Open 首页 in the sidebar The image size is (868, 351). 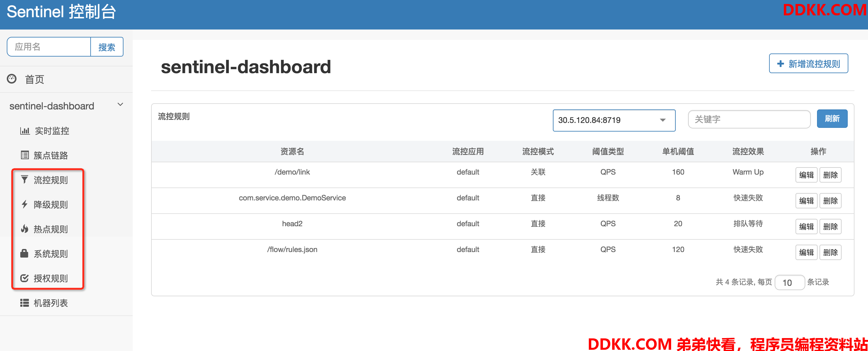click(x=35, y=80)
